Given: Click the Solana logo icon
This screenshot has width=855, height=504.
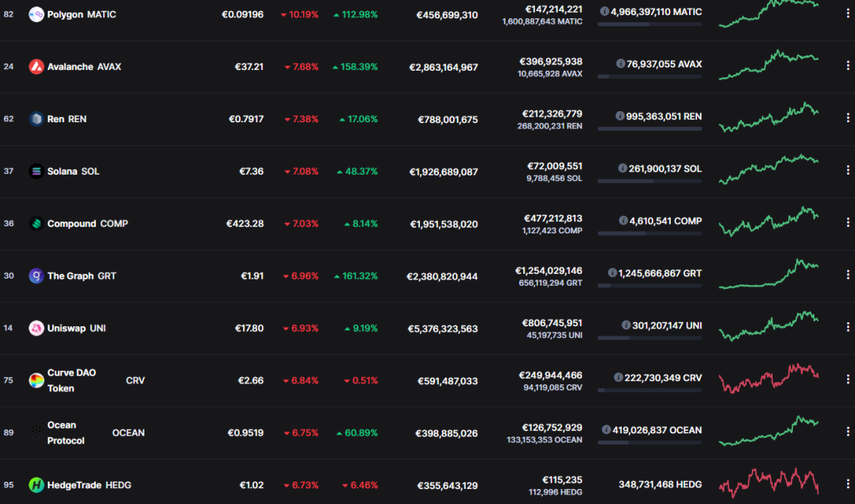Looking at the screenshot, I should point(36,171).
